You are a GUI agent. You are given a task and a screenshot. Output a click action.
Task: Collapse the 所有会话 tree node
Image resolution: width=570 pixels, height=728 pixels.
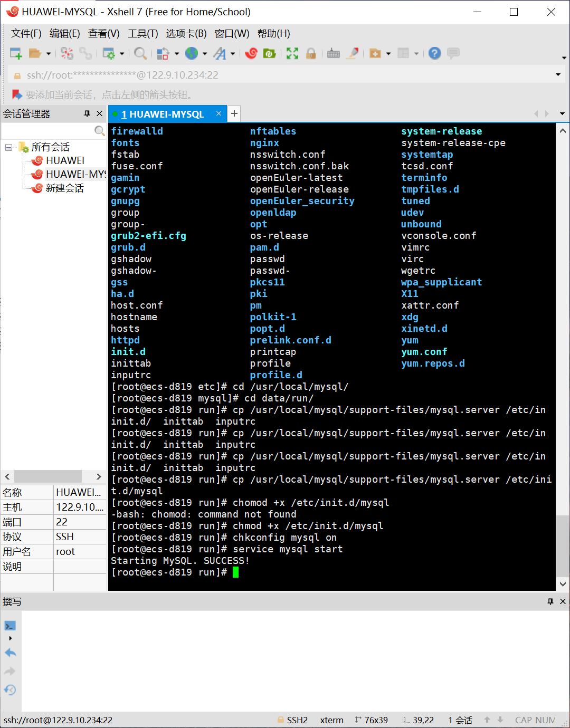(x=8, y=147)
